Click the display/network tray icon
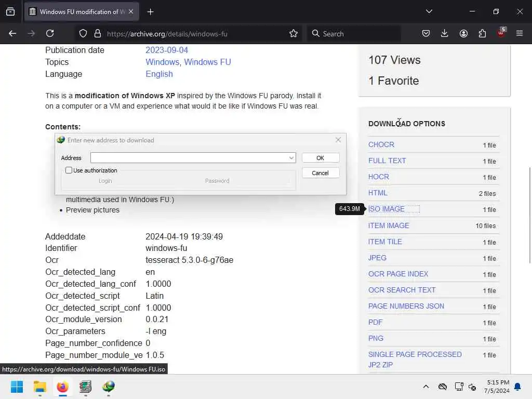532x399 pixels. (x=459, y=387)
